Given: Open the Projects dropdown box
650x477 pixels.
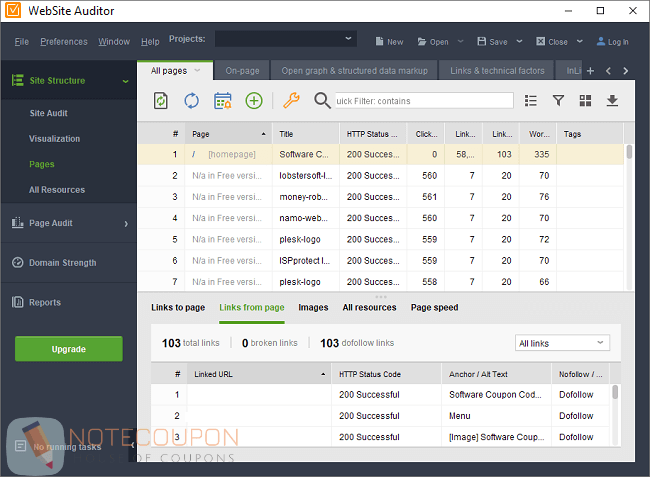Looking at the screenshot, I should [286, 39].
